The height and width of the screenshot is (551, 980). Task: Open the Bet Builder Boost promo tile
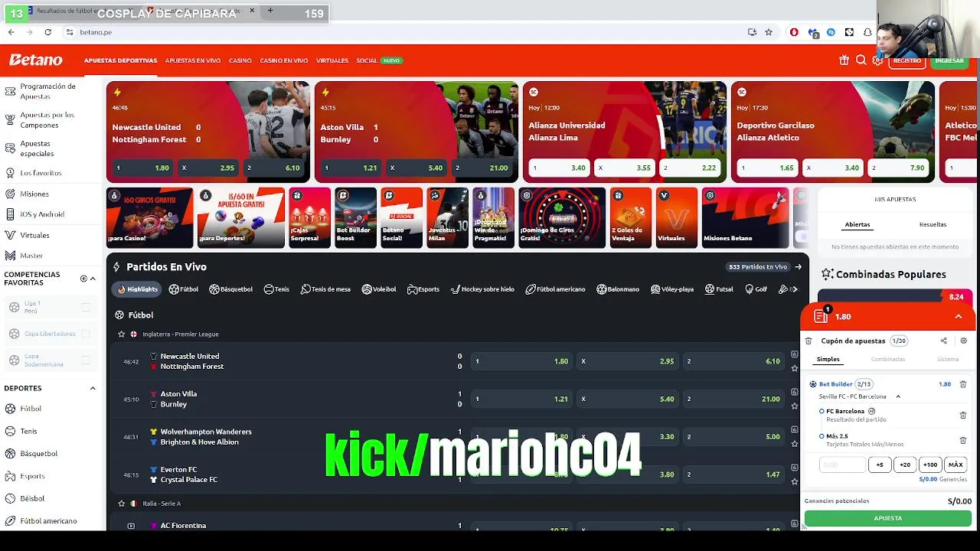click(355, 217)
